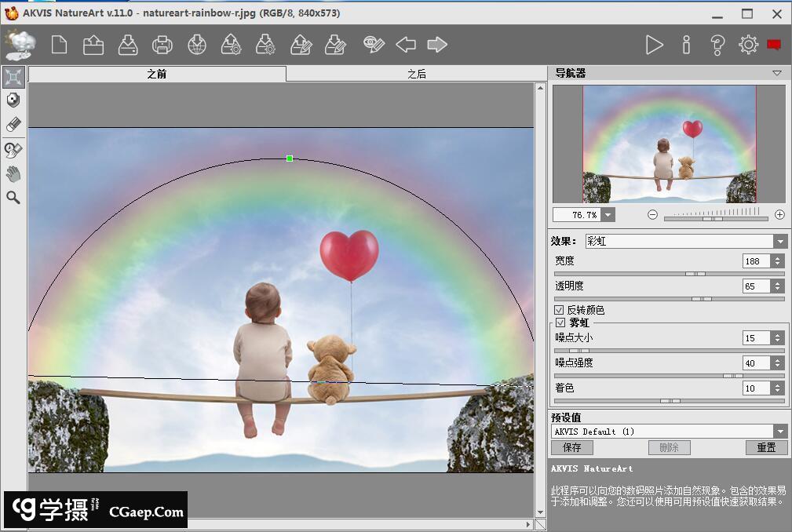The image size is (792, 532).
Task: Select the Hand tool in left toolbar
Action: coord(13,173)
